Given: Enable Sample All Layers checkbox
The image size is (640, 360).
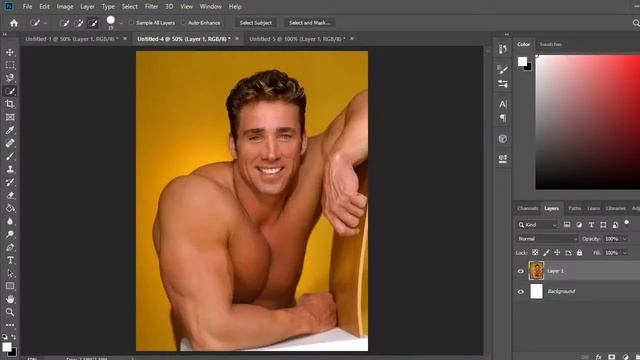Looking at the screenshot, I should click(x=131, y=23).
